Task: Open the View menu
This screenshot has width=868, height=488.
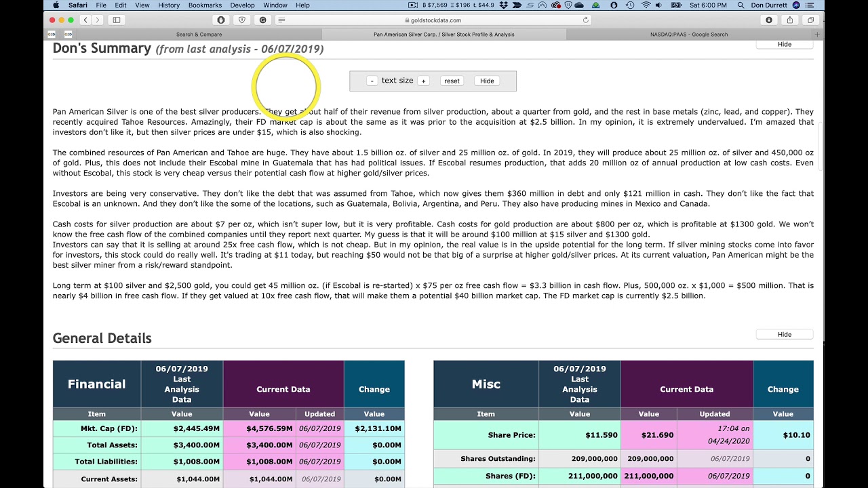Action: [x=142, y=5]
